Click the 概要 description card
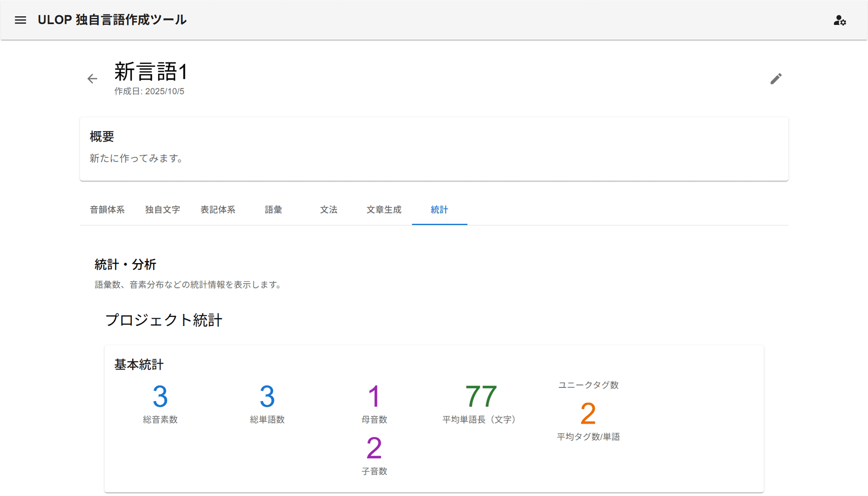Screen dimensions: 868x496 (434, 149)
